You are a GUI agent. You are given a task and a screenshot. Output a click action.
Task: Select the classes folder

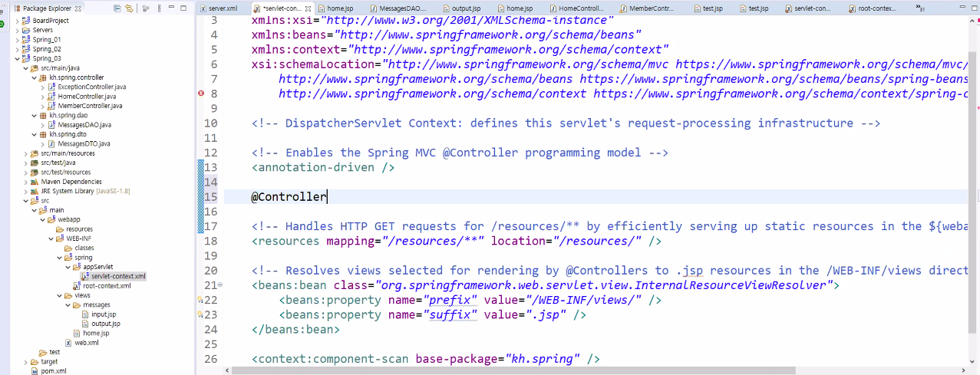click(x=84, y=248)
